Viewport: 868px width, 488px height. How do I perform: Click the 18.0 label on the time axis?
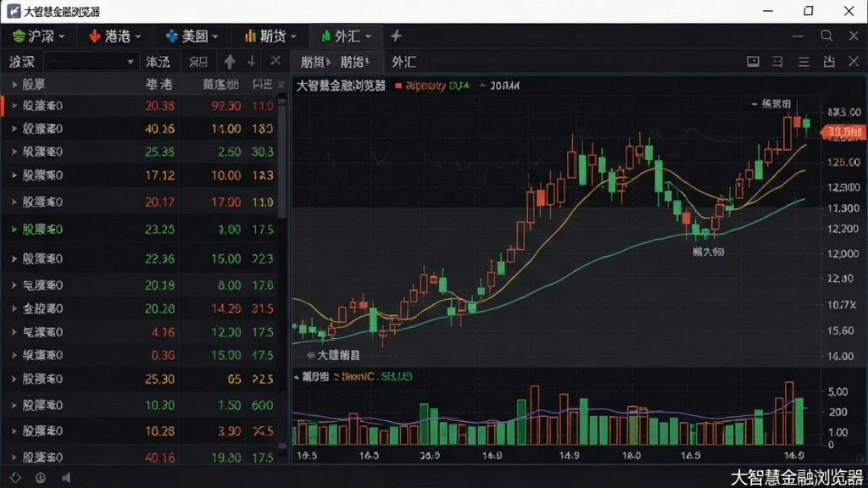coord(631,455)
